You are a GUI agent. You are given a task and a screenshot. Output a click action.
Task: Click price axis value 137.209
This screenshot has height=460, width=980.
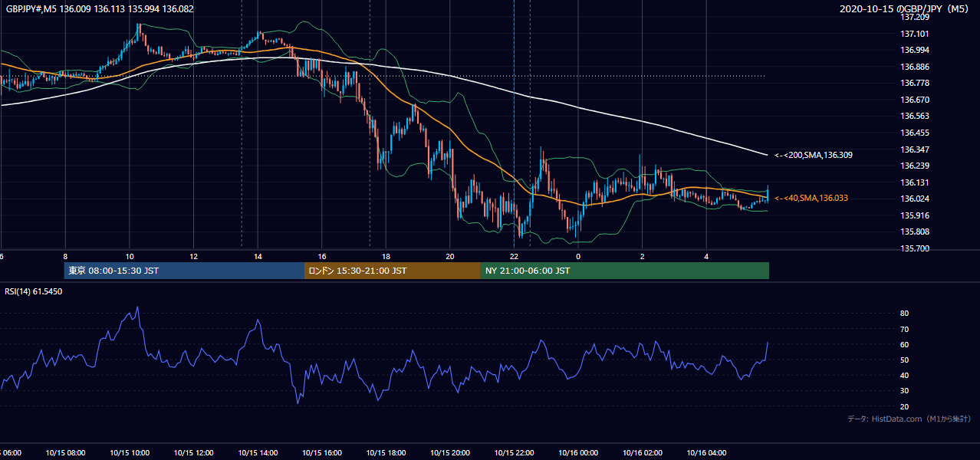pos(914,17)
